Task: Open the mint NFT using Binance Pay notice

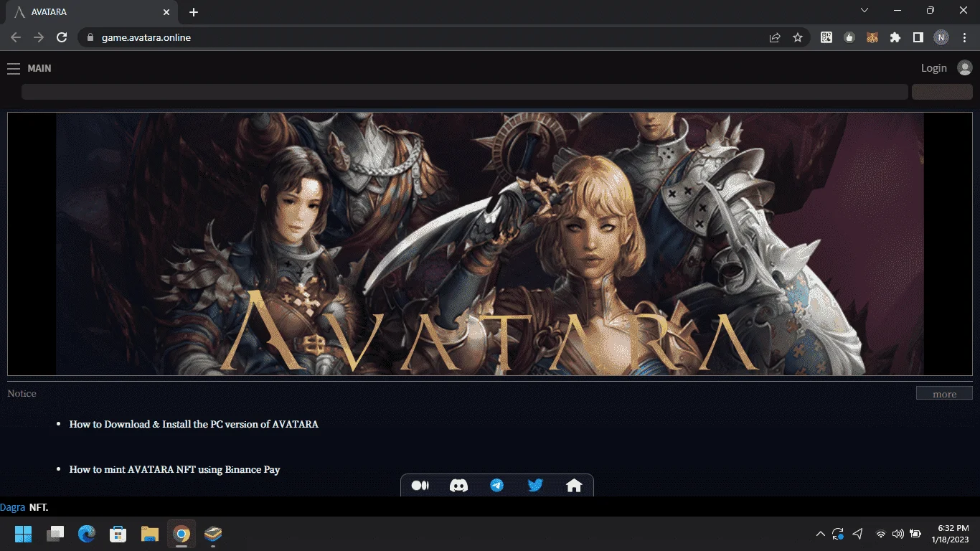Action: coord(174,469)
